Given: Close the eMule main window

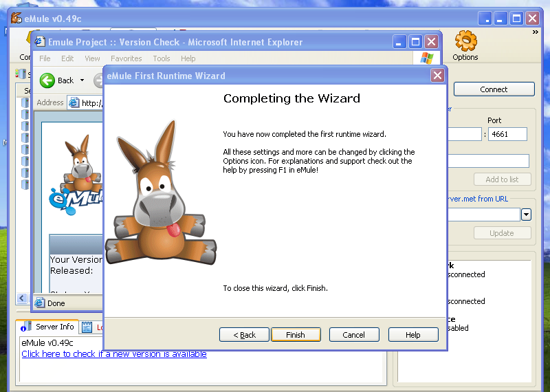Looking at the screenshot, I should (x=532, y=18).
